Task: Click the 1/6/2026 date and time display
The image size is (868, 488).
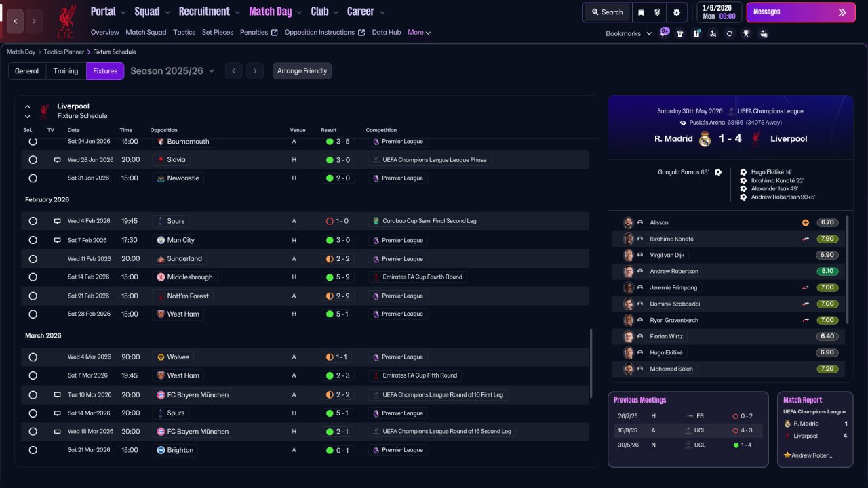Action: tap(718, 12)
